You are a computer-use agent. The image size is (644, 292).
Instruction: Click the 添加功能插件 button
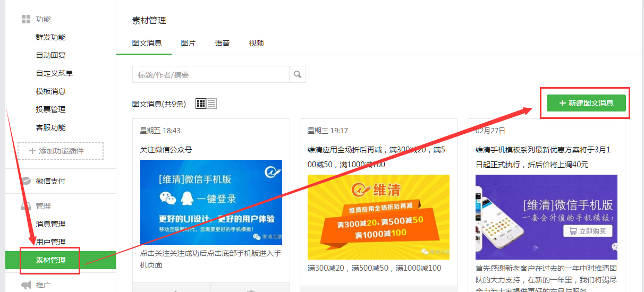(x=61, y=151)
